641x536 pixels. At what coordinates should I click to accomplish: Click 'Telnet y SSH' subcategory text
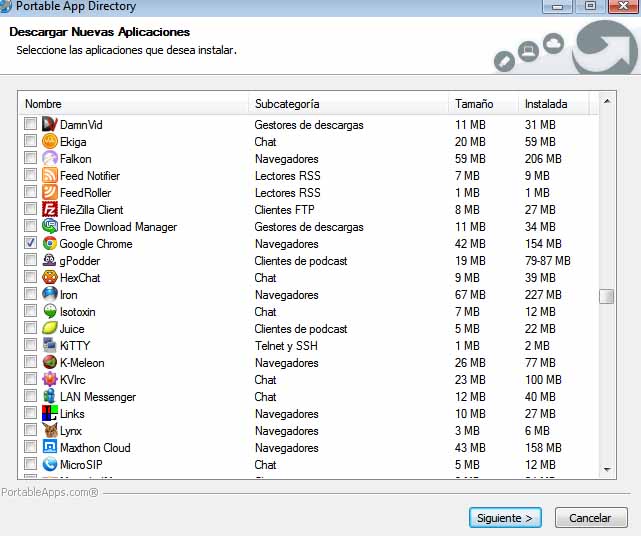click(x=286, y=346)
